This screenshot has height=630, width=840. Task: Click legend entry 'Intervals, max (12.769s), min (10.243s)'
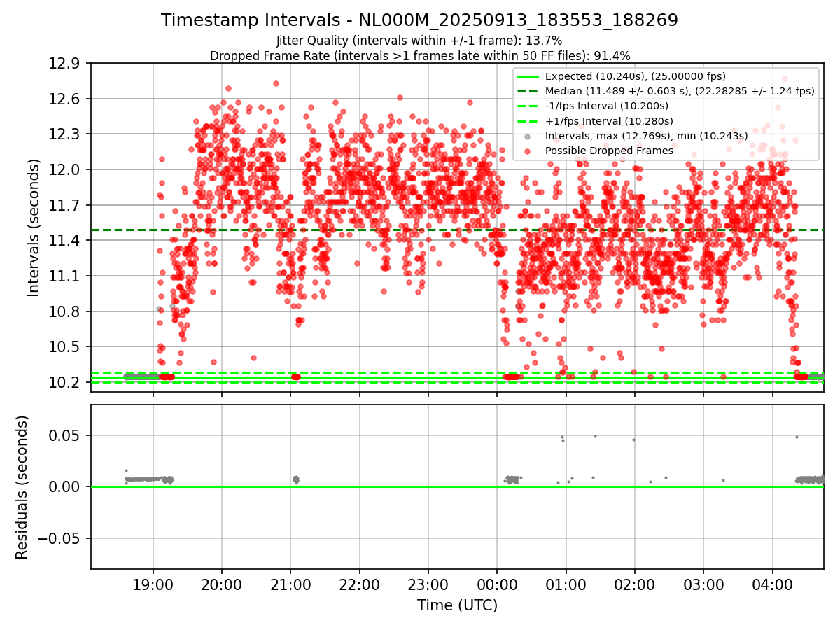646,136
